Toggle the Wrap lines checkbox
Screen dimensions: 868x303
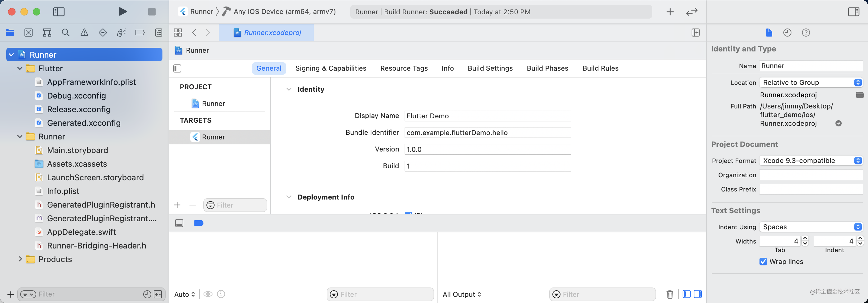point(763,261)
